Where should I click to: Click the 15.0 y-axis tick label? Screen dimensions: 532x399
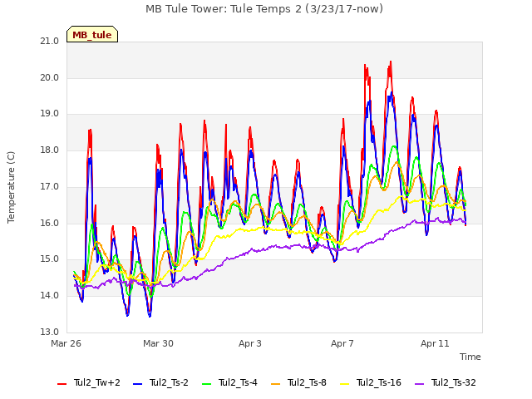coord(50,259)
